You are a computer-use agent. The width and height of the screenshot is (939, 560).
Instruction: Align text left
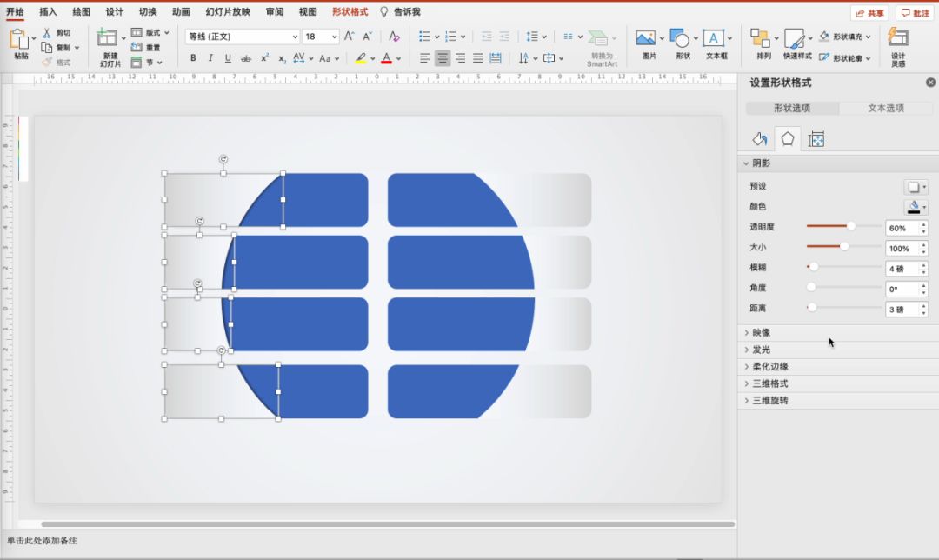coord(424,58)
